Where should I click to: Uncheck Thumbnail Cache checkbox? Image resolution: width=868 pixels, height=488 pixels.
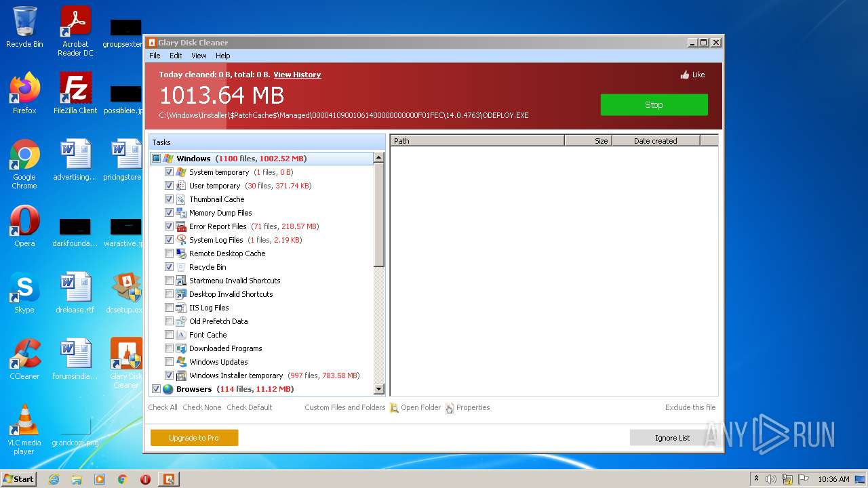170,199
